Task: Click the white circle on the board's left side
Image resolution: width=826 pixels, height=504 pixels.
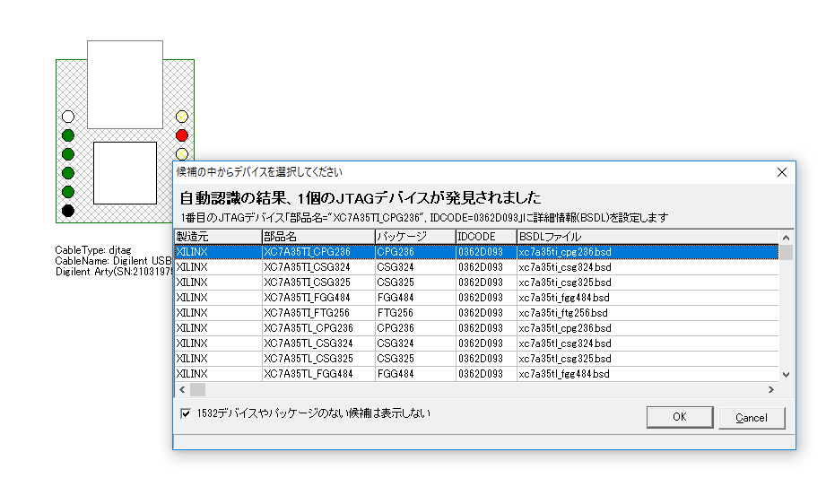Action: pyautogui.click(x=68, y=117)
